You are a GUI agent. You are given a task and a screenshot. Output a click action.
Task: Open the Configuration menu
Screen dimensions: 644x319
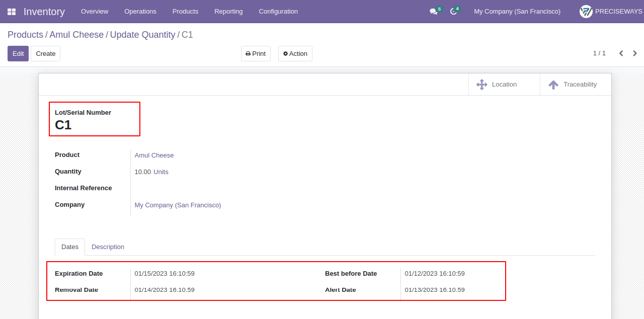click(x=278, y=12)
